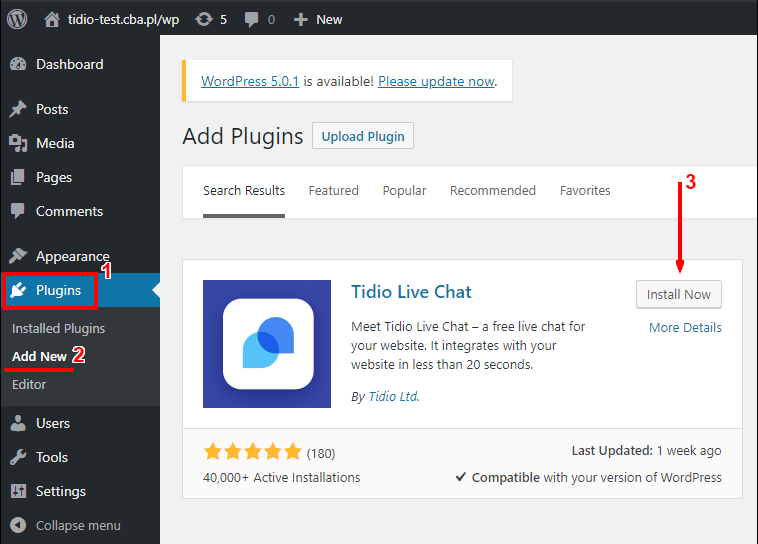
Task: Switch to the Search Results tab
Action: coord(244,191)
